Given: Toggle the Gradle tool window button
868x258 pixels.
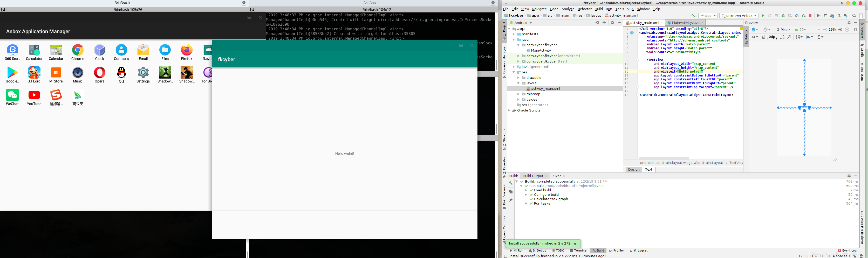Looking at the screenshot, I should click(x=862, y=51).
